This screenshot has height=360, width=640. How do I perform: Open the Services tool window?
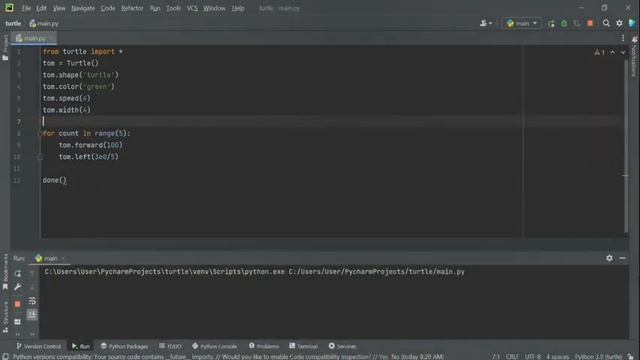click(342, 346)
